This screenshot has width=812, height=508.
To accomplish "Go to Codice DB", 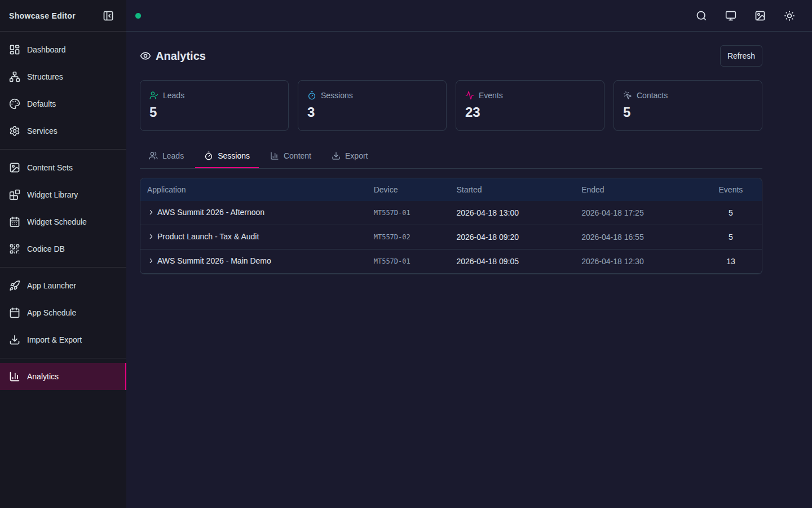I will pyautogui.click(x=63, y=249).
